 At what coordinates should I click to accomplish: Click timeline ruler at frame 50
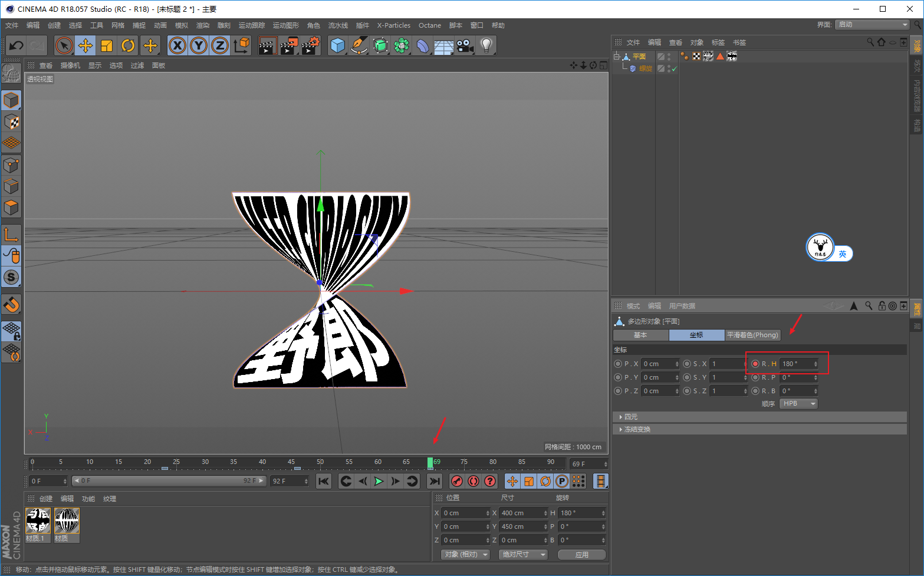click(320, 462)
